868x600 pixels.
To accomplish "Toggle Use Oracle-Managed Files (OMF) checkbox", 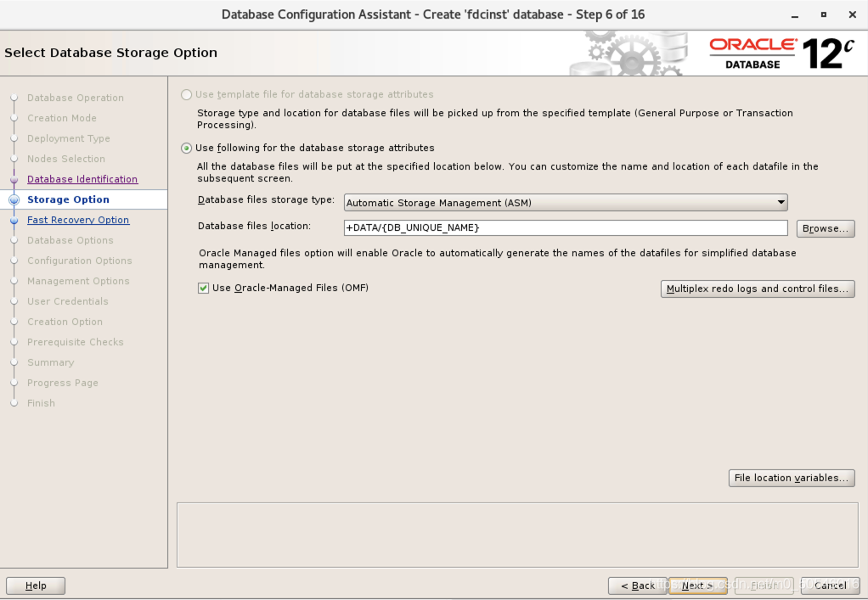I will [203, 288].
